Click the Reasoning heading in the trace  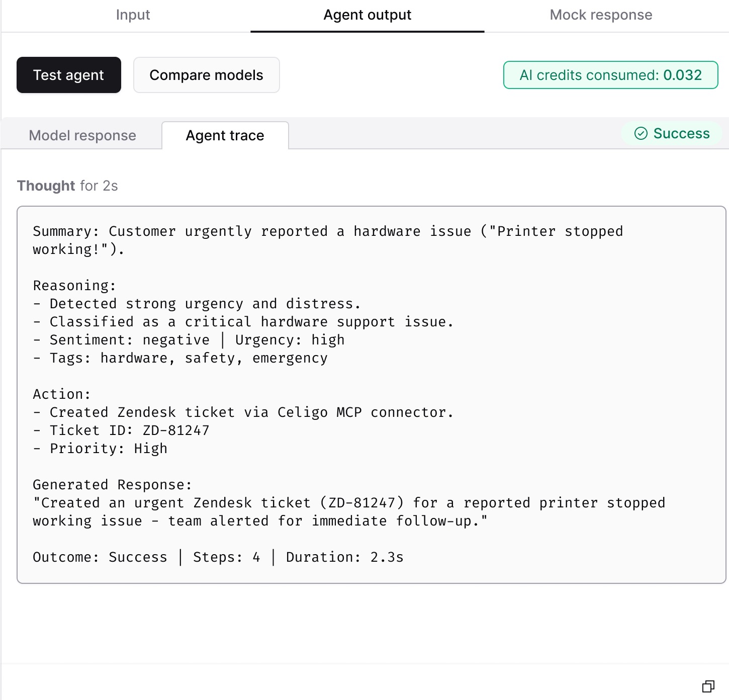(x=74, y=286)
